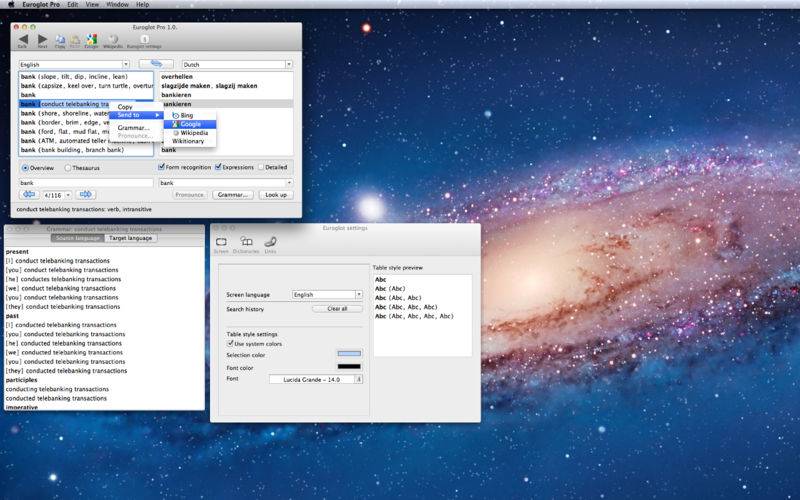This screenshot has width=800, height=500.
Task: Send word to Google from the toolbar
Action: click(91, 39)
